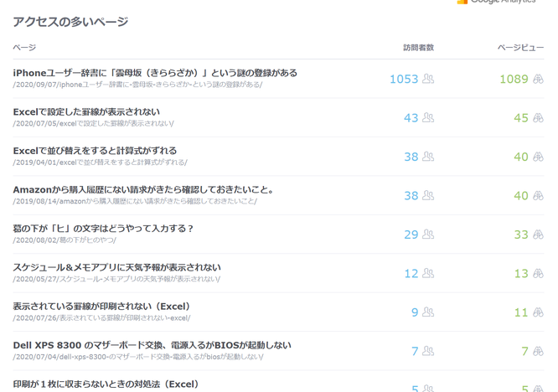Click visitors icon in Dell XPS row
Screen dimensions: 558x392
428,351
